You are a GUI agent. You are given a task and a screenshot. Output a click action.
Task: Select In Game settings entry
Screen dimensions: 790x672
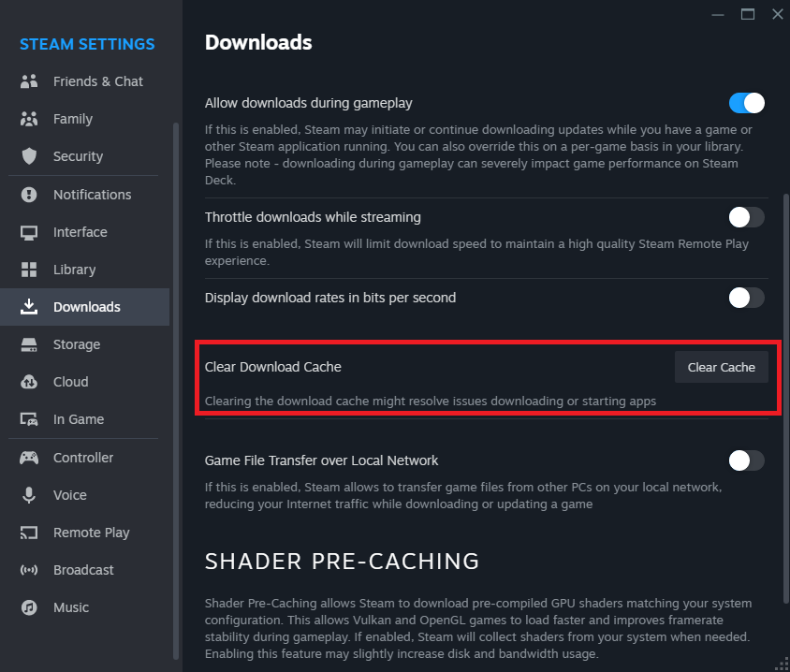(79, 419)
